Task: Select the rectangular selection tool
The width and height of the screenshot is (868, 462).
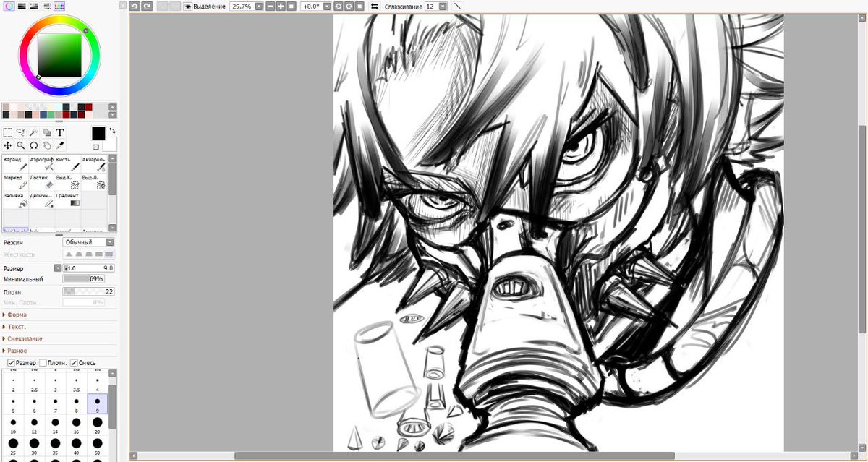Action: 7,132
